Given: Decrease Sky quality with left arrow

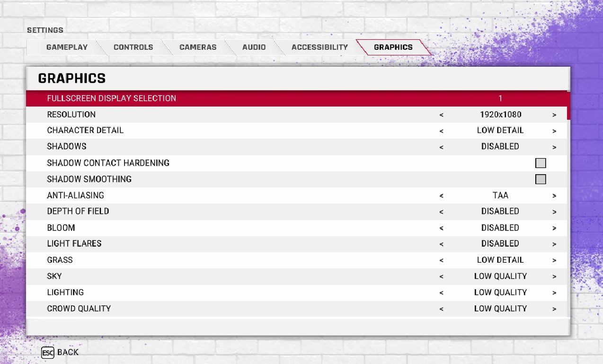Looking at the screenshot, I should 441,277.
